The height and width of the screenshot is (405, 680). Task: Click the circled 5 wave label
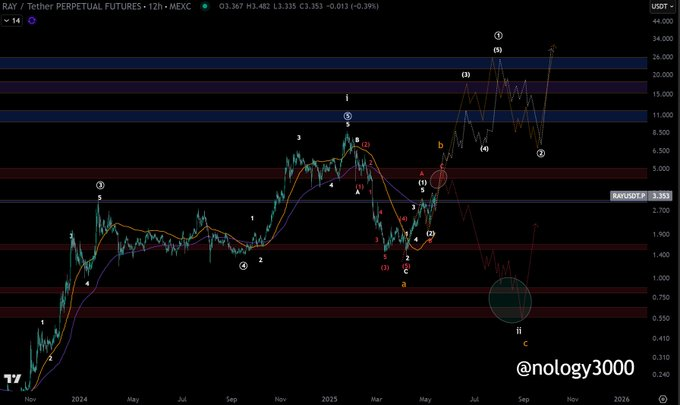point(347,116)
